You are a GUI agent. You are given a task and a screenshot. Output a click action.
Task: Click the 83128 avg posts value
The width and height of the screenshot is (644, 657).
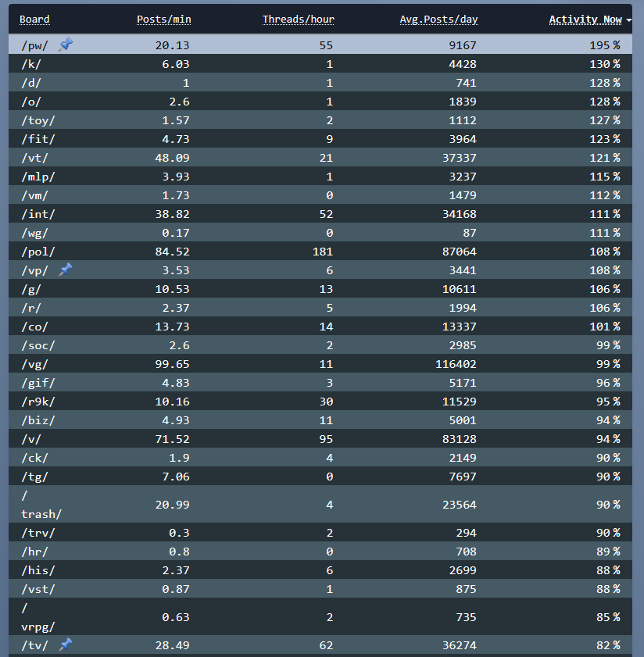(x=459, y=439)
